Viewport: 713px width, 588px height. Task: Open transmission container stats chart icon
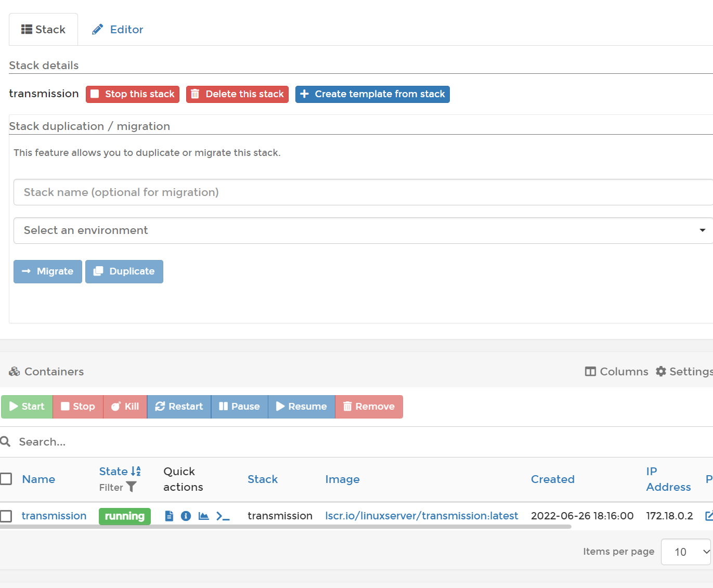click(203, 516)
